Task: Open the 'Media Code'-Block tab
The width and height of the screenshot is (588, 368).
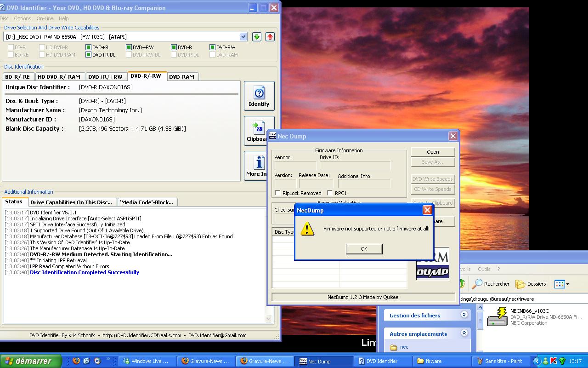Action: coord(147,202)
